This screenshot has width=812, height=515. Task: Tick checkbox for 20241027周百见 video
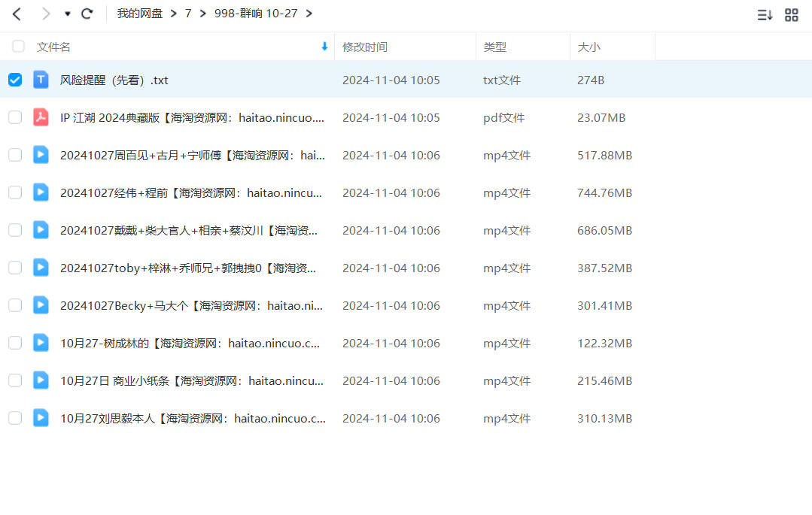[x=15, y=155]
